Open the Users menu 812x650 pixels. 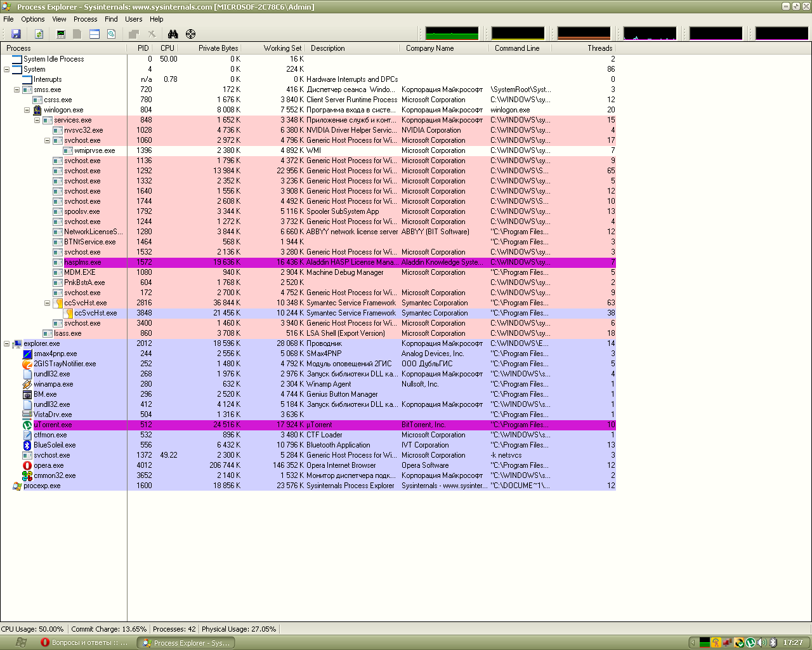click(x=133, y=19)
